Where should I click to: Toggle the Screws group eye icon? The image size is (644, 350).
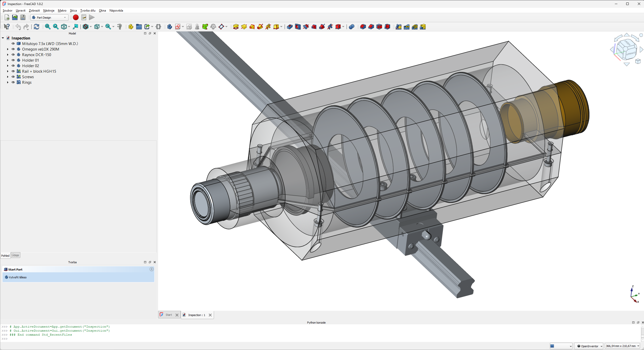(x=13, y=77)
